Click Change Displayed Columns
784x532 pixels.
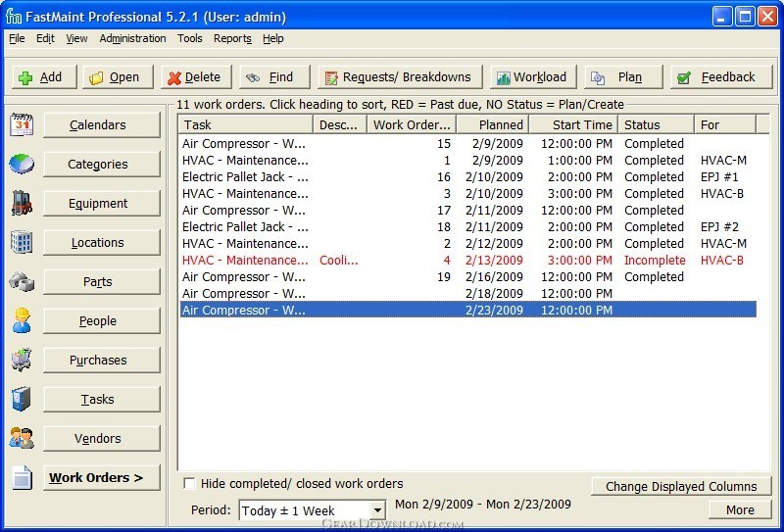click(x=681, y=486)
